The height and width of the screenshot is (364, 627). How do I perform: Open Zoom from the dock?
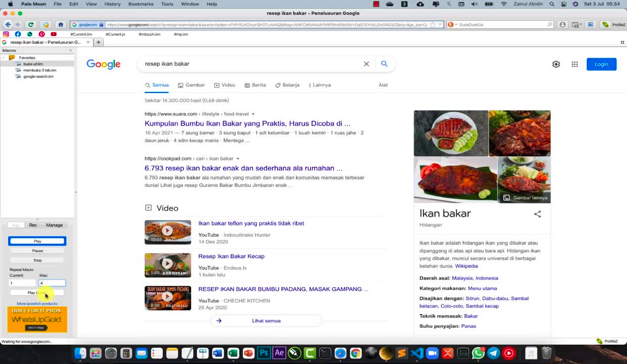click(x=432, y=353)
